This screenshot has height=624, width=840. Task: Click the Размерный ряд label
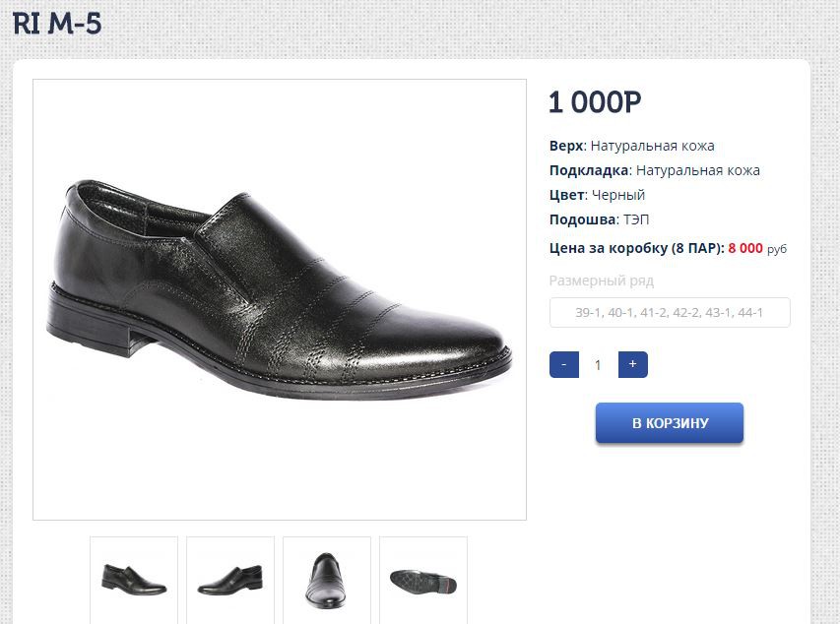pos(601,281)
